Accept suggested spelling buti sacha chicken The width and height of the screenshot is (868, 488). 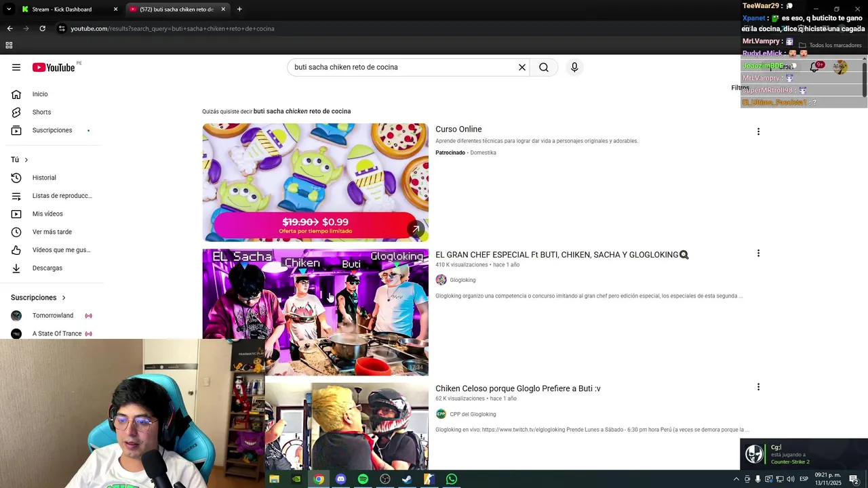coord(302,111)
